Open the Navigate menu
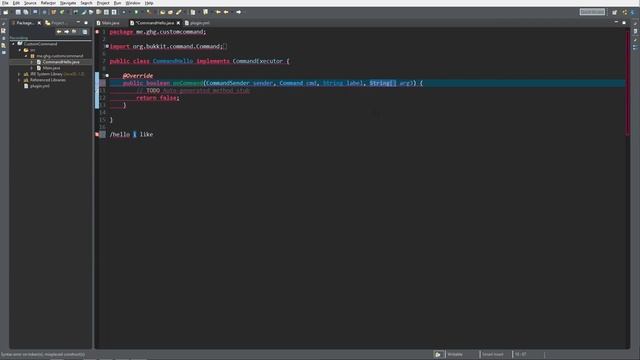The width and height of the screenshot is (640, 360). pos(68,3)
